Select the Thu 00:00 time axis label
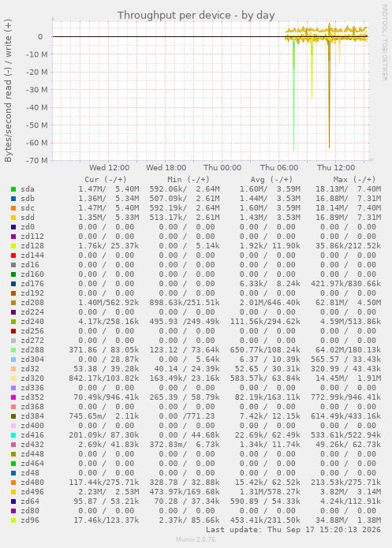This screenshot has width=392, height=548. 222,168
